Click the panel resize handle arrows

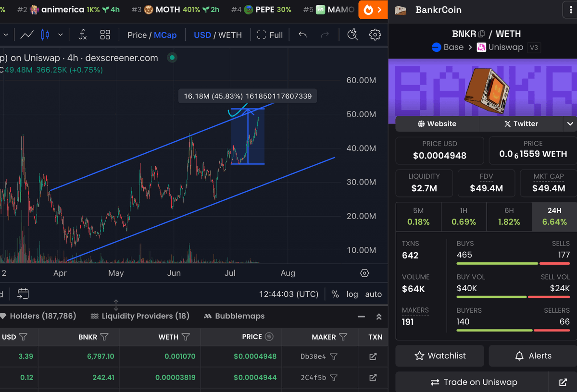coord(116,305)
